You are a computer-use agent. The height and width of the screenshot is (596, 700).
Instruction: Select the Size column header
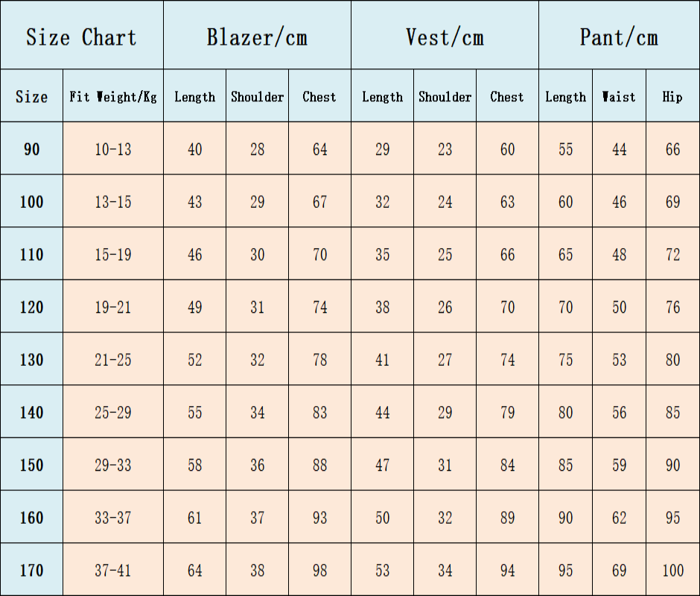32,95
